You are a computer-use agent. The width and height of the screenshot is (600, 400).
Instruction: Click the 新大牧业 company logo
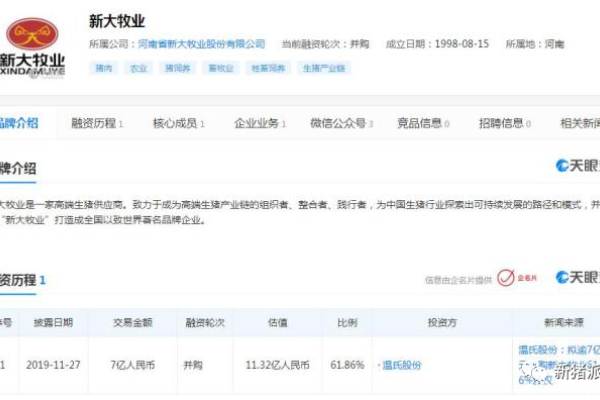pos(33,48)
